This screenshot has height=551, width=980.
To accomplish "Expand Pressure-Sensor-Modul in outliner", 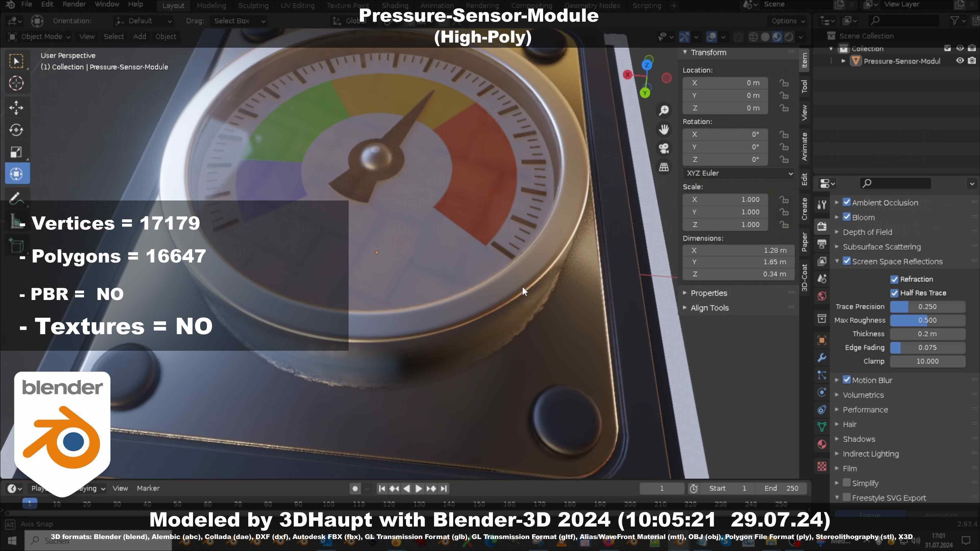I will tap(843, 61).
